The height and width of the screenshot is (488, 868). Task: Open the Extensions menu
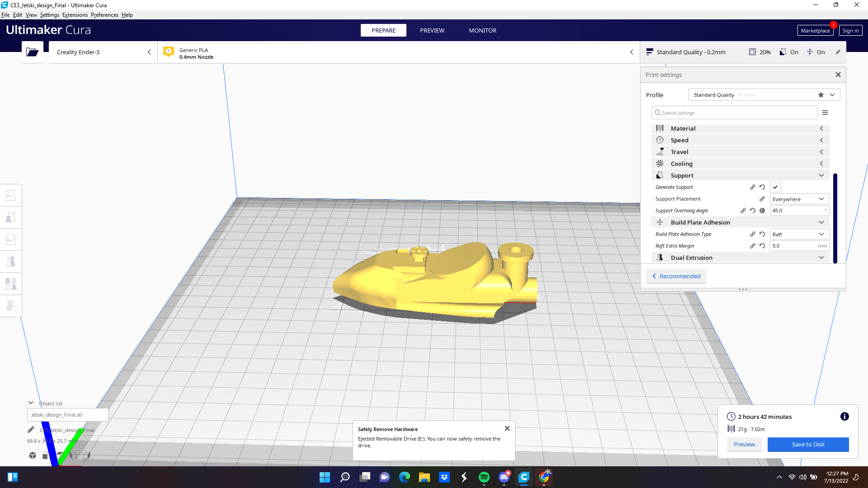(x=75, y=15)
